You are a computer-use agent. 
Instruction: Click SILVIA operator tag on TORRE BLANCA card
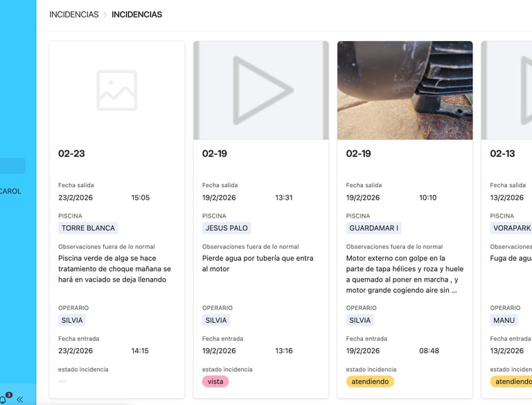click(x=72, y=320)
